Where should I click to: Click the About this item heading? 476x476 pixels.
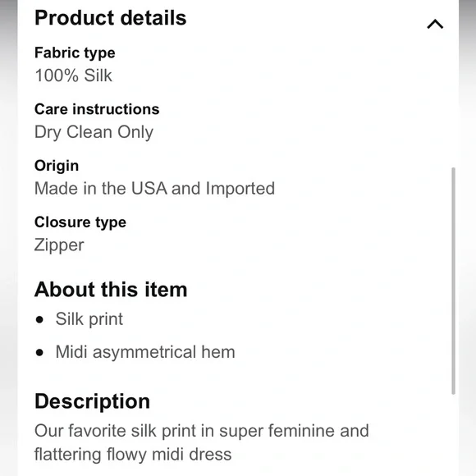pyautogui.click(x=111, y=289)
